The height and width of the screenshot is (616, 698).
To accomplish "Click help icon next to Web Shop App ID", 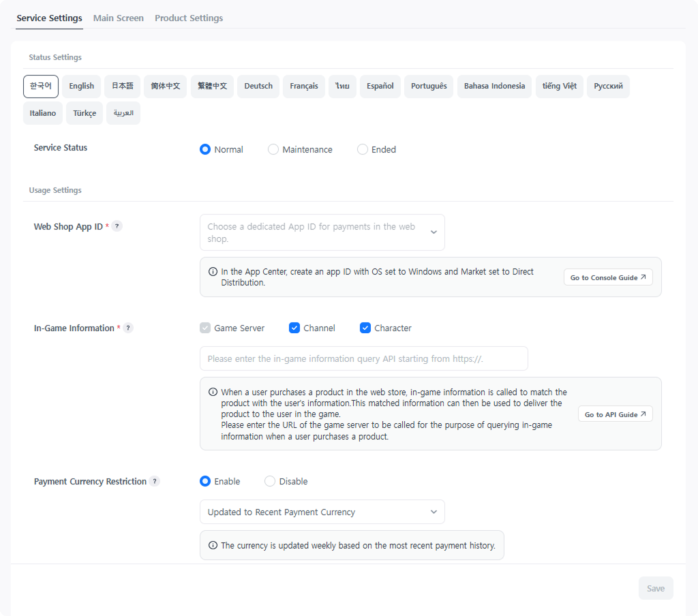I will point(117,226).
